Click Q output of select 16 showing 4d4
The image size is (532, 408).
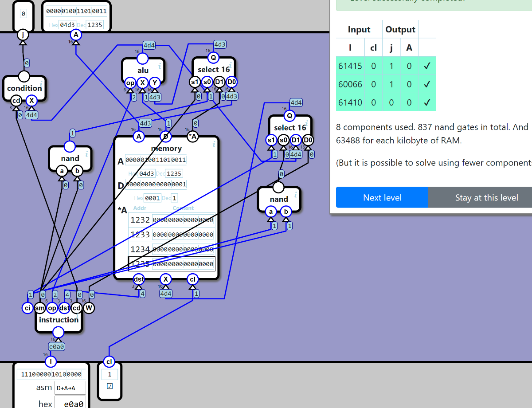(x=289, y=116)
